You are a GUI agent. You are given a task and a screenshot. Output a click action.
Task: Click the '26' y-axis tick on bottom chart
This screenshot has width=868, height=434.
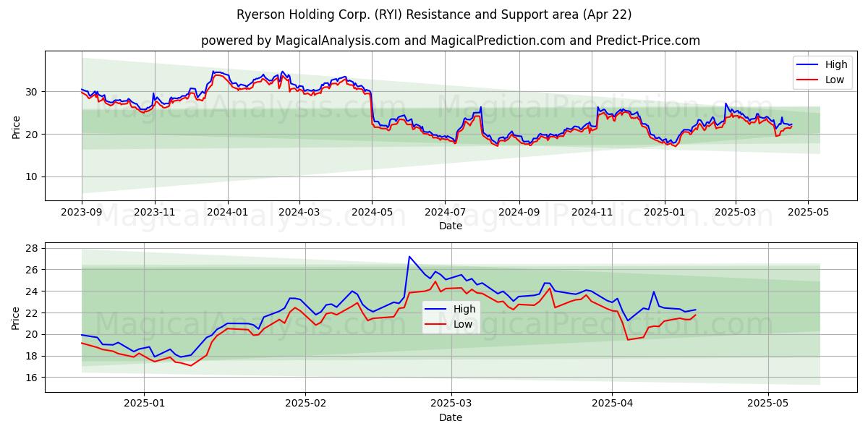click(33, 270)
